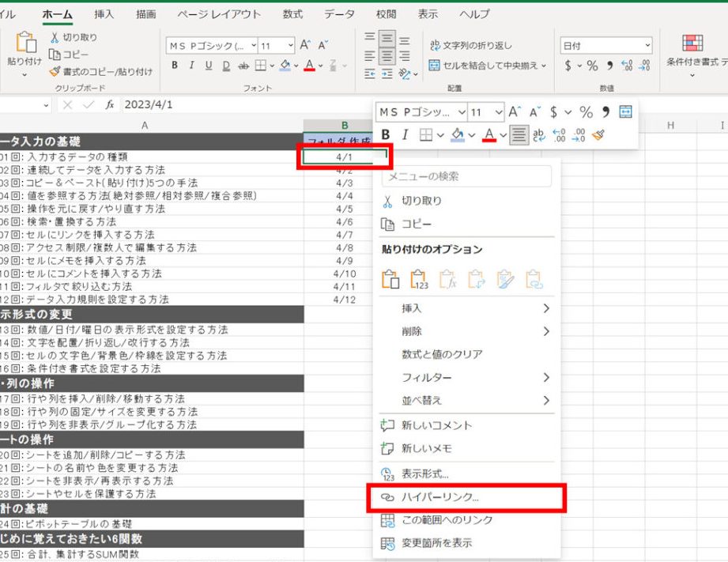Image resolution: width=728 pixels, height=562 pixels.
Task: Click Wrap Text (文字列の折り返し)
Action: point(470,45)
